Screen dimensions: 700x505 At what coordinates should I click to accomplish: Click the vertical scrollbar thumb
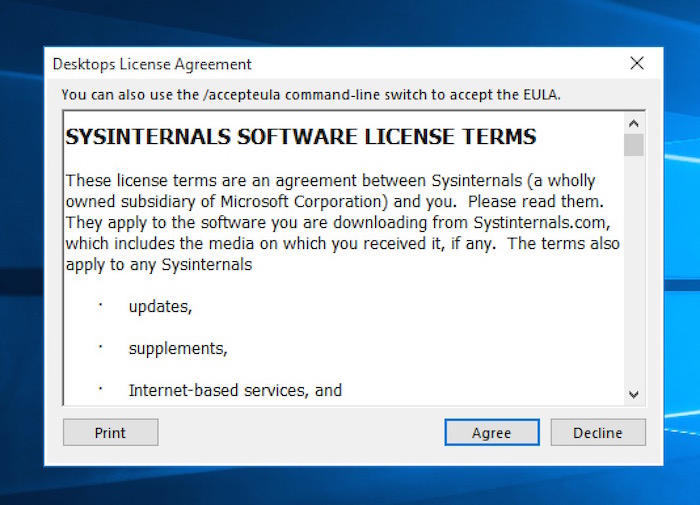pyautogui.click(x=633, y=145)
